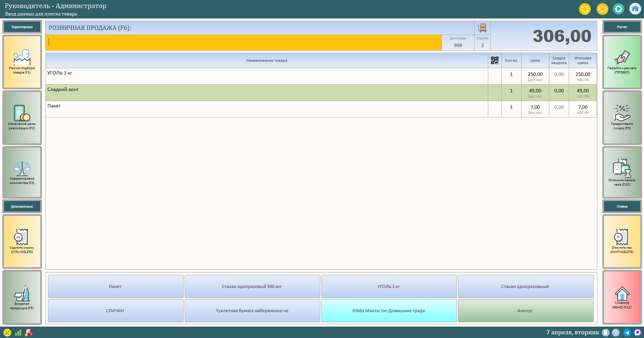Click the hand cart boxes icon
Screen dimensions: 644x338
pos(482,28)
